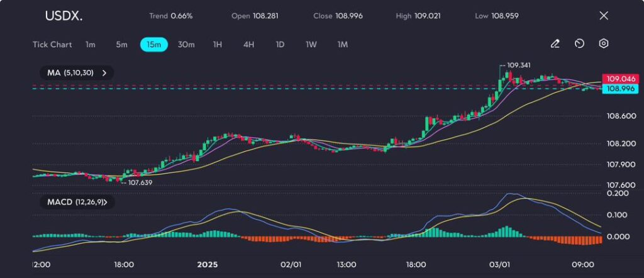
Task: Click the red 109.046 price label
Action: (620, 79)
